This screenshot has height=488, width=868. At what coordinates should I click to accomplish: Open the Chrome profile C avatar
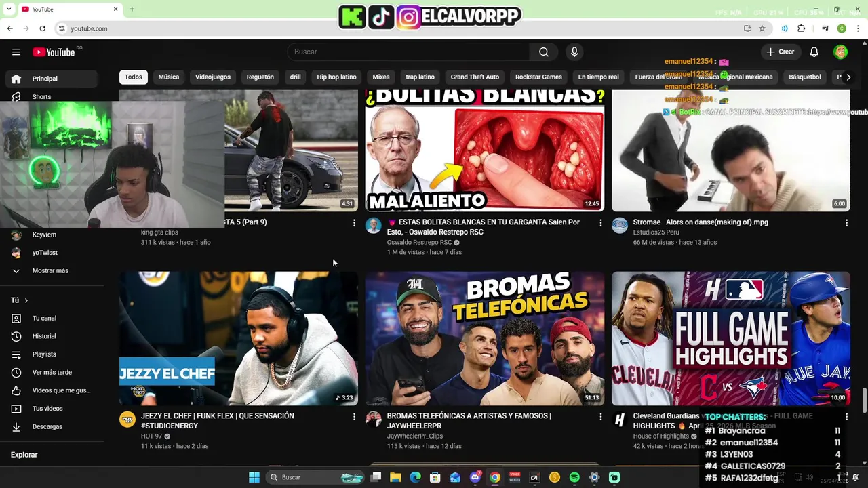842,28
